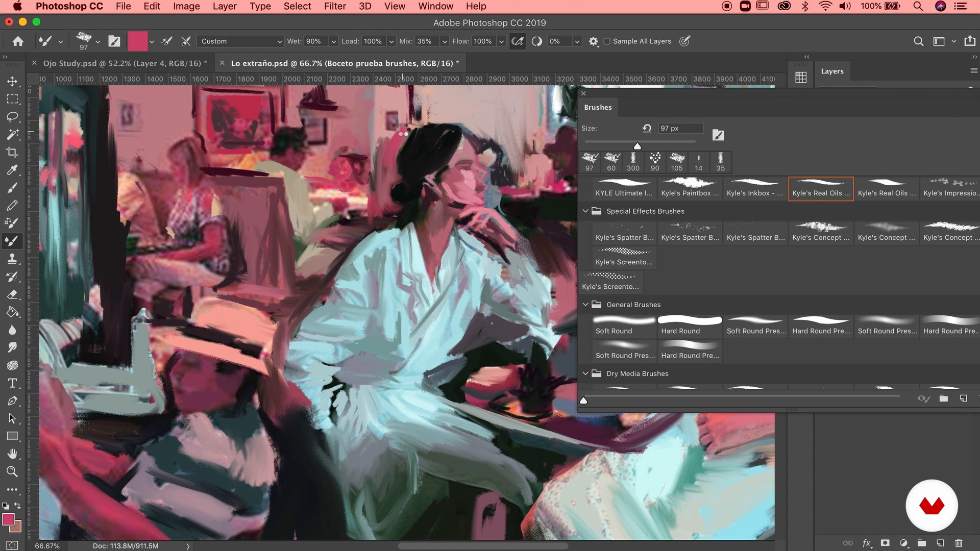This screenshot has width=980, height=551.
Task: Open the mixer brush preset Custom dropdown
Action: [240, 41]
